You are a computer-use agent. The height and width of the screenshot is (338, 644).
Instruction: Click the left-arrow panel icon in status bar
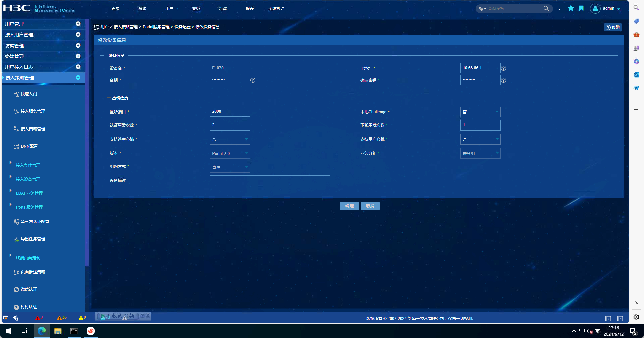[x=608, y=319]
